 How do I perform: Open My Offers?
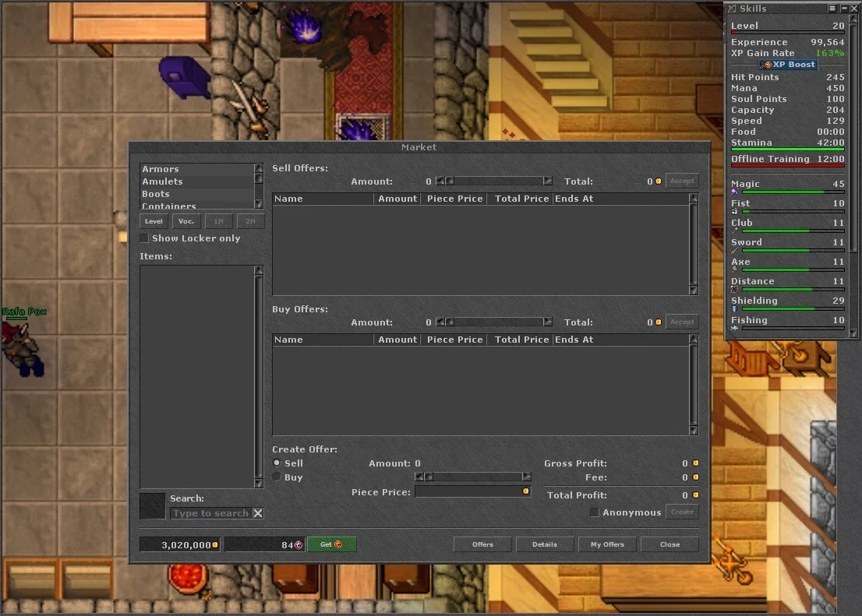pyautogui.click(x=607, y=544)
